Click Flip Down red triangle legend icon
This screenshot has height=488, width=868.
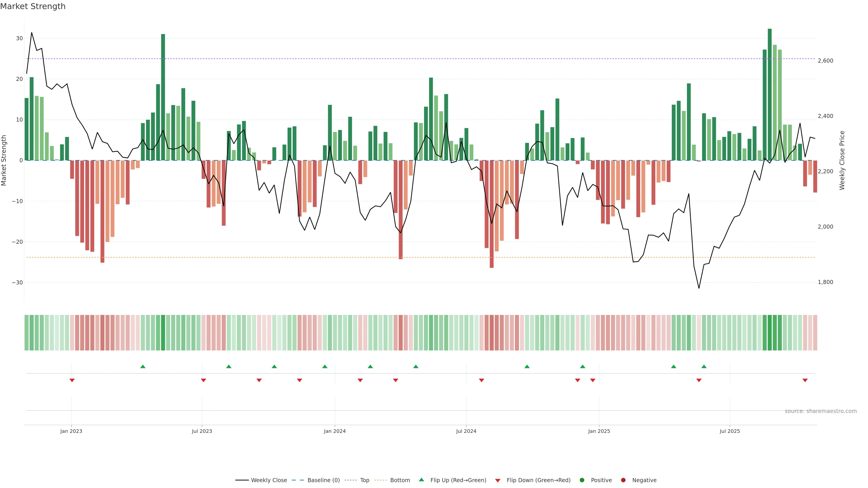click(498, 481)
